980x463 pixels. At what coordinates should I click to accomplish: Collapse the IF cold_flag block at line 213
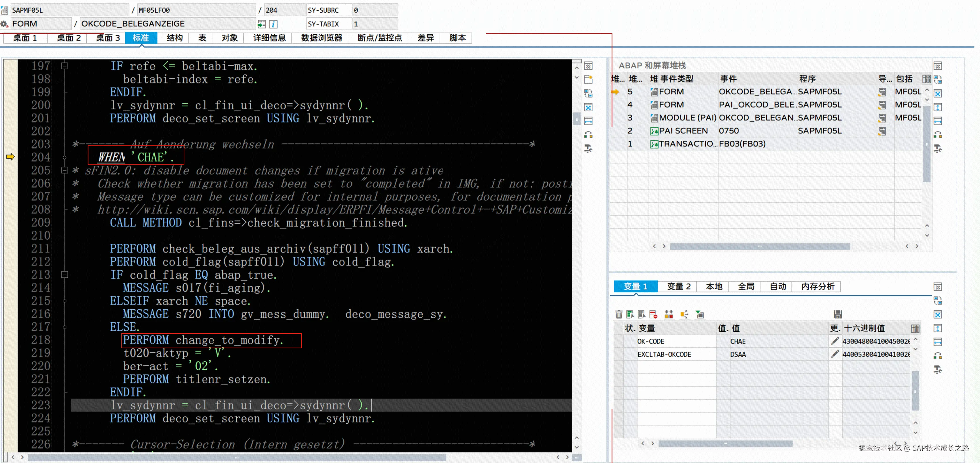[65, 275]
